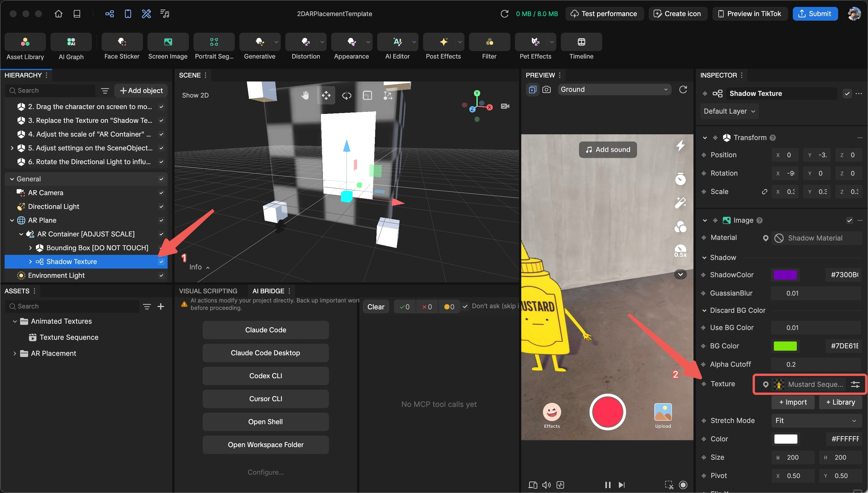Click the Submit button
The image size is (868, 493).
point(815,13)
